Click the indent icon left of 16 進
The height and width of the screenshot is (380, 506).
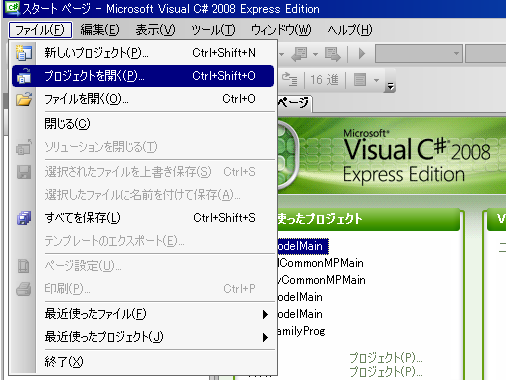point(289,79)
